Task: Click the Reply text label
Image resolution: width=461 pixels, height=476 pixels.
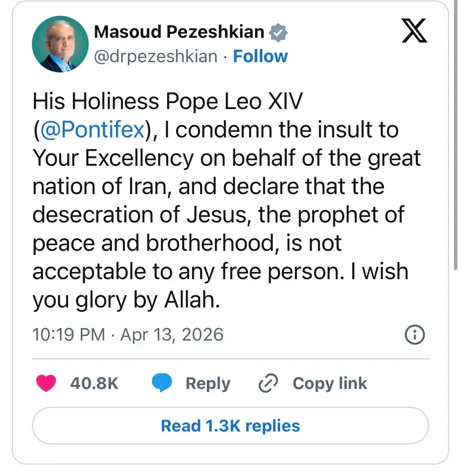Action: click(208, 383)
